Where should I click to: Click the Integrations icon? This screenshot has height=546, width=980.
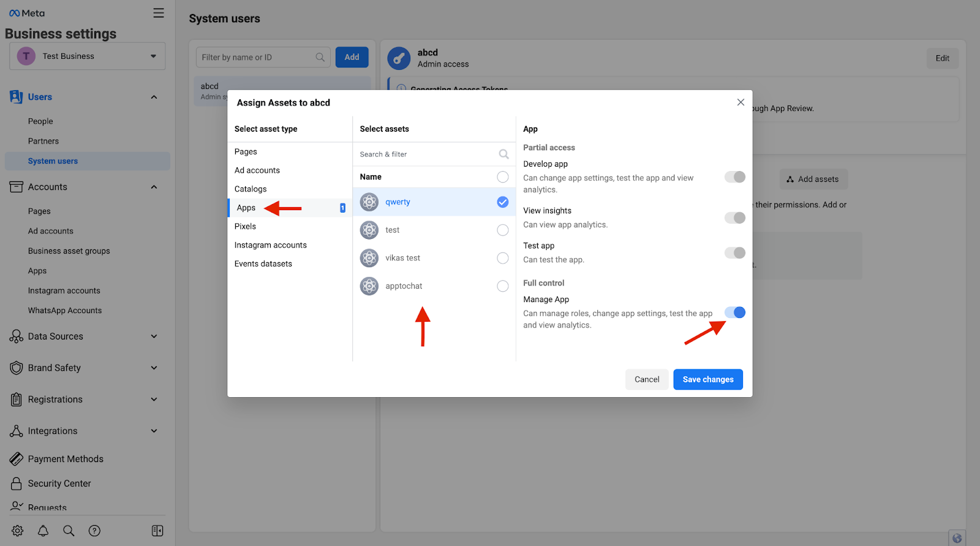pos(17,431)
